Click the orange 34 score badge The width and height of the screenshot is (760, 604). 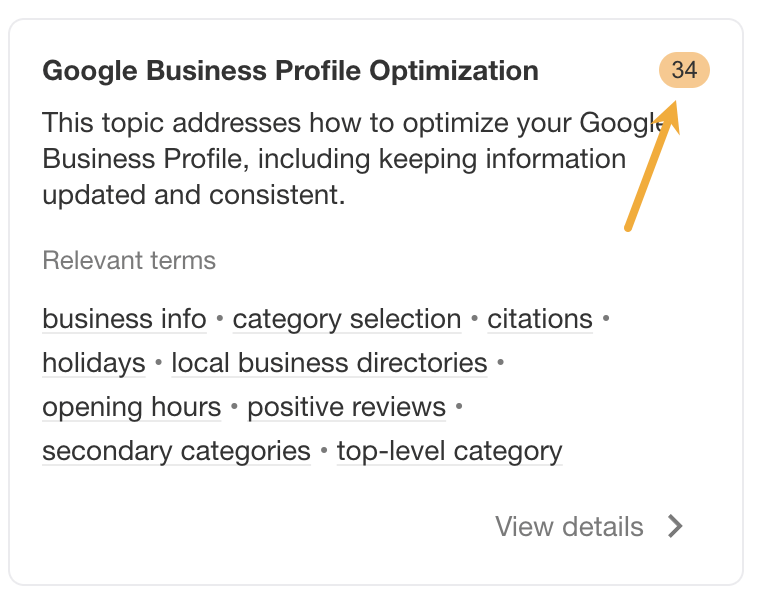[x=684, y=71]
